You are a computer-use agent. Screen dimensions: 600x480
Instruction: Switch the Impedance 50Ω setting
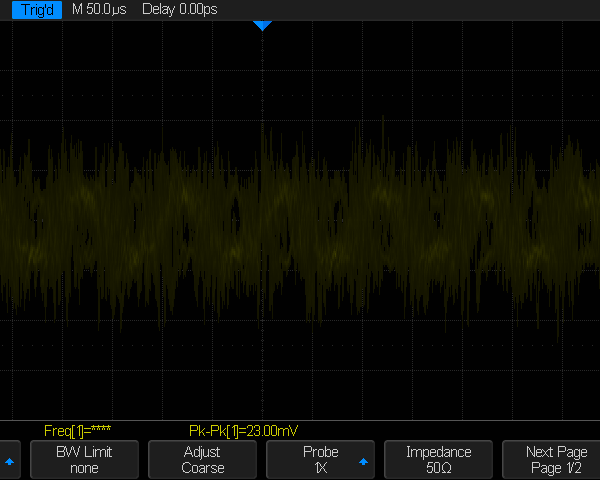coord(438,460)
